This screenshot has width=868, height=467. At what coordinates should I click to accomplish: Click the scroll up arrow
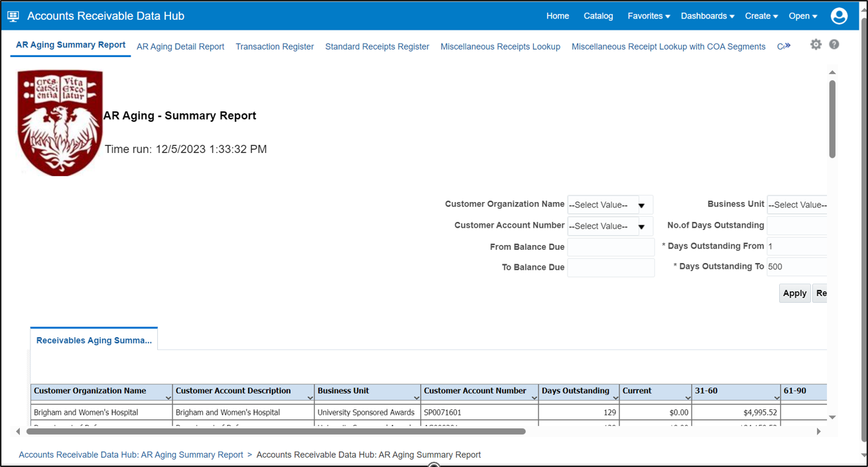[x=832, y=72]
